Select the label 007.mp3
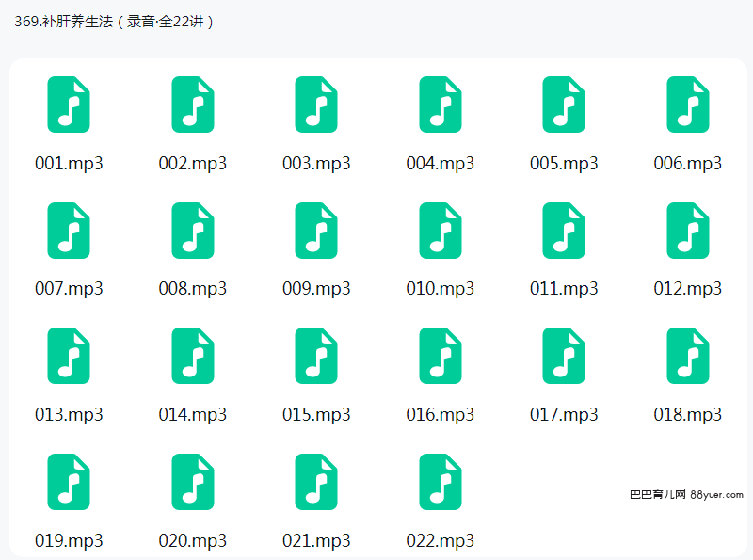 click(69, 289)
